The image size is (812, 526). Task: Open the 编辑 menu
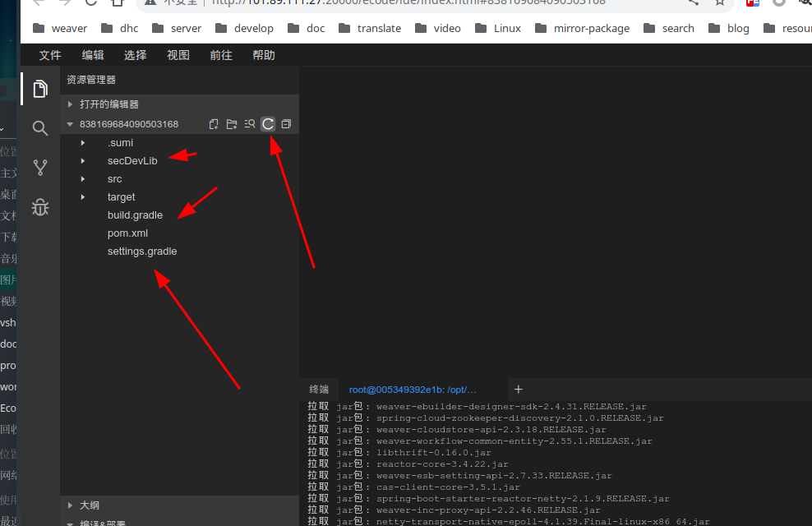(x=93, y=55)
